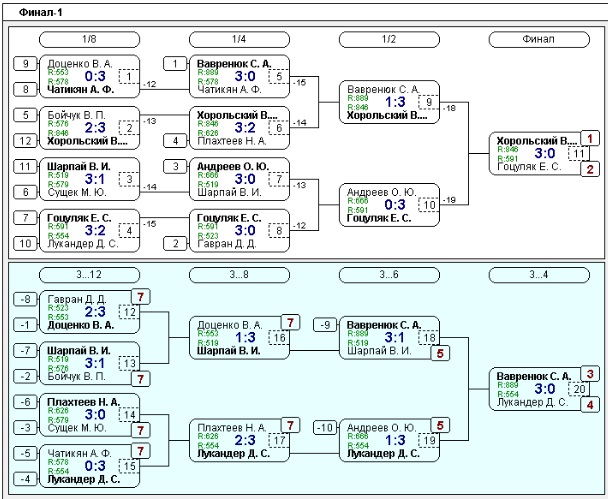Viewport: 608px width, 499px height.
Task: Select place badge 7 beside Плахтеев in 3...8
Action: point(290,425)
